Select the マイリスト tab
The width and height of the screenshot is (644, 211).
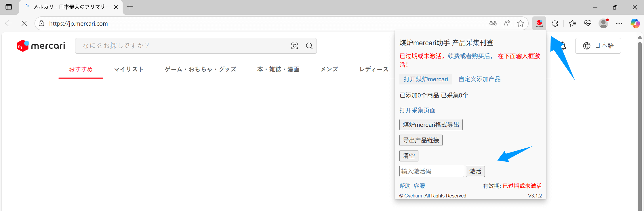(129, 69)
